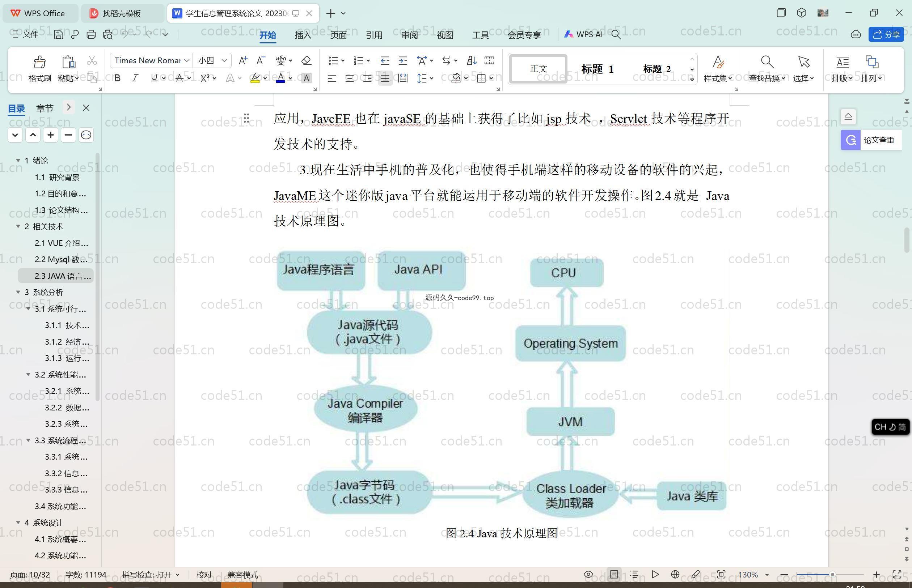The image size is (912, 588).
Task: Open the References (引用) ribbon tab
Action: click(374, 35)
